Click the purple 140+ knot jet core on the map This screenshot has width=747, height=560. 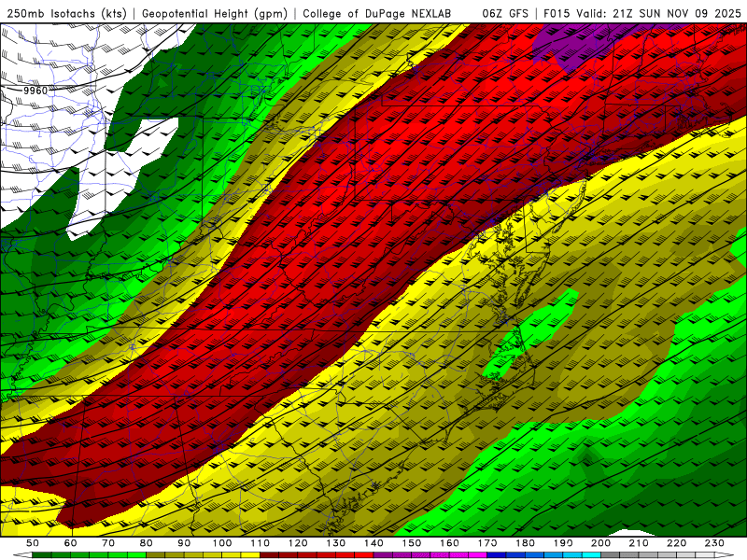(x=581, y=45)
